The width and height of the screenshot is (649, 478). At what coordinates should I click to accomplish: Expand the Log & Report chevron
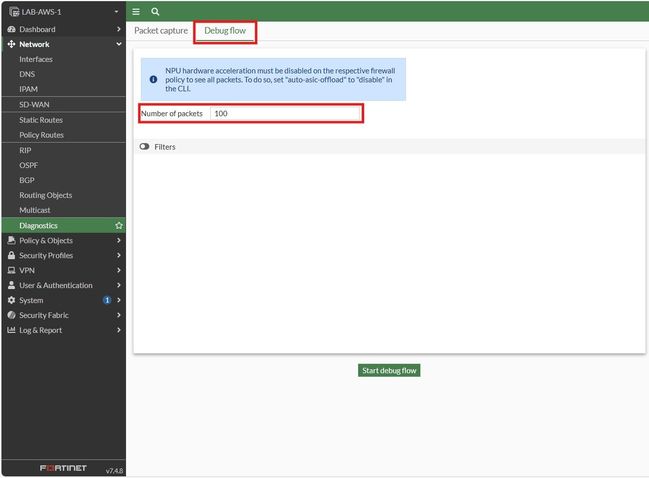point(119,330)
